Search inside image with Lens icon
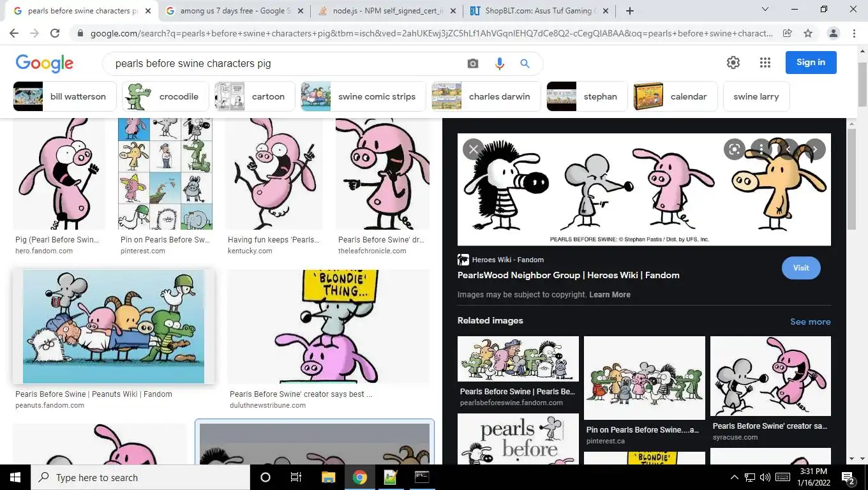Screen dimensions: 868x490 point(735,149)
